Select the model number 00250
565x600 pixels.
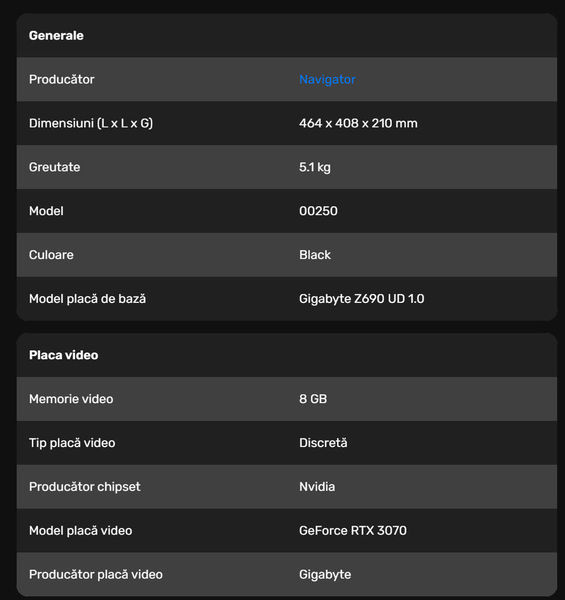(318, 211)
